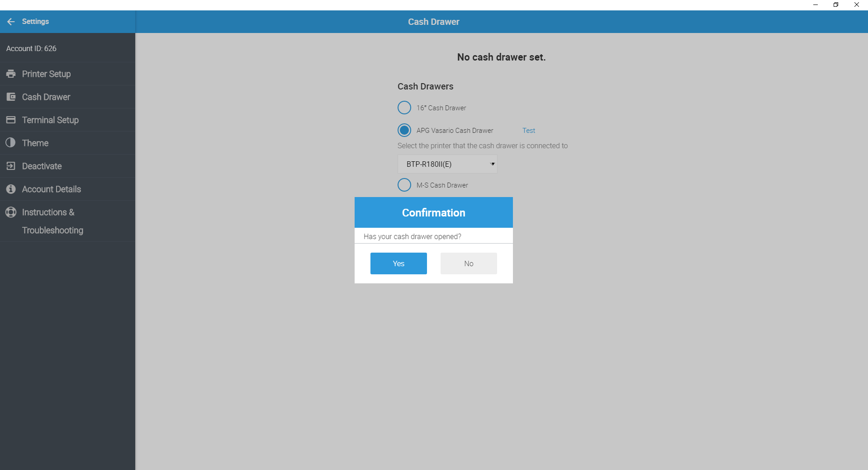868x470 pixels.
Task: Open Account Details page
Action: [x=67, y=189]
